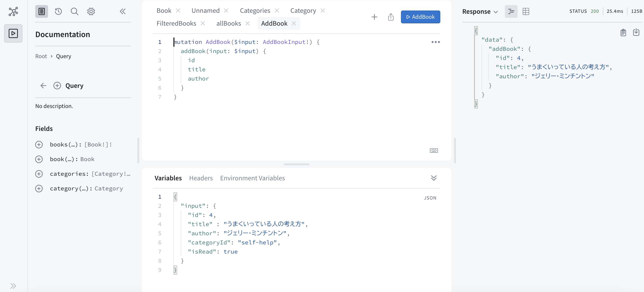The height and width of the screenshot is (292, 644).
Task: Show keyboard shortcuts icon
Action: (434, 151)
